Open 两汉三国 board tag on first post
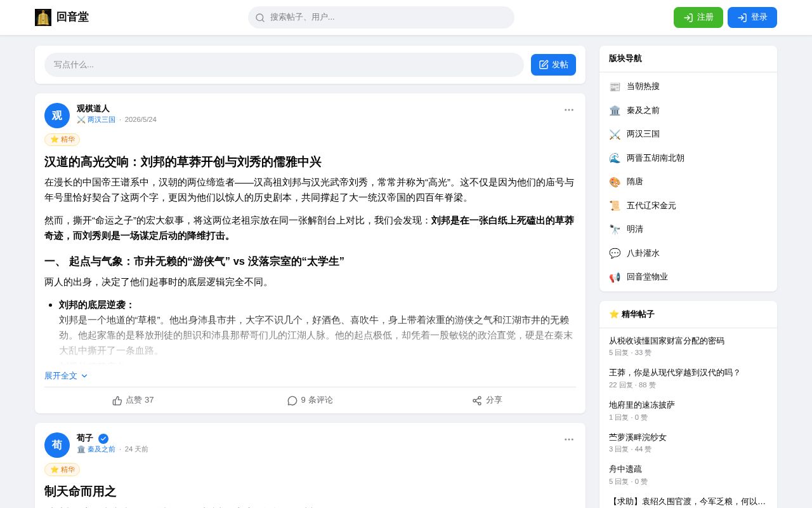Image resolution: width=812 pixels, height=508 pixels. (x=96, y=119)
